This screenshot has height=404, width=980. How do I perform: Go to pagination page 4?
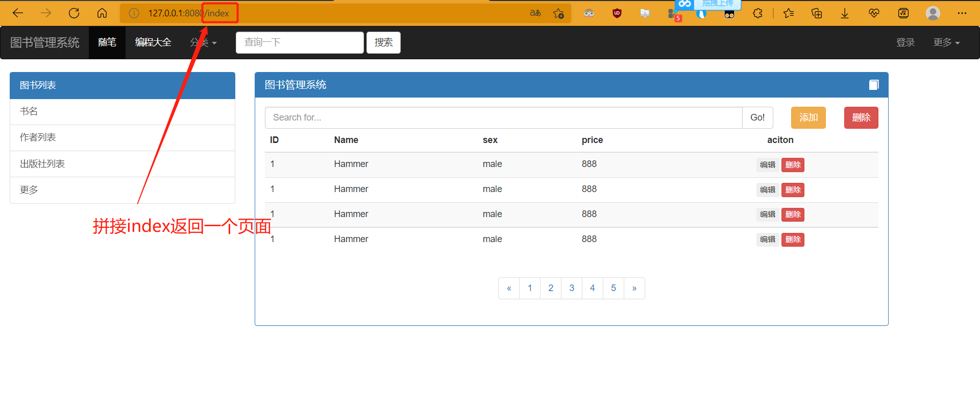593,288
